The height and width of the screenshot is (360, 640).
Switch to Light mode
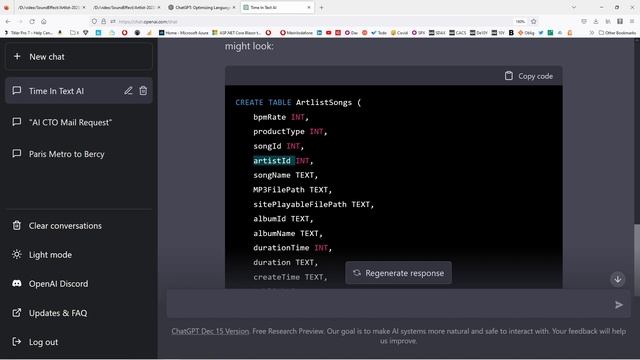(79, 255)
